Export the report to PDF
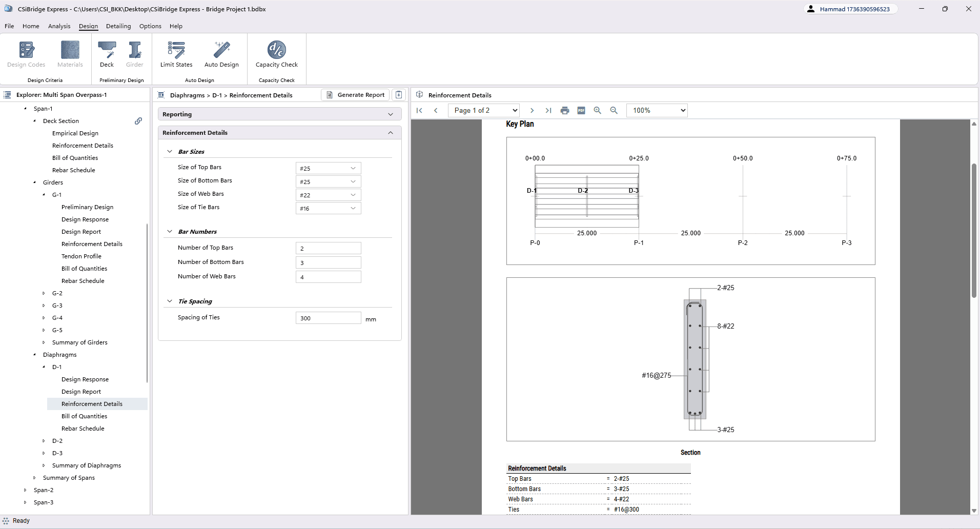The height and width of the screenshot is (529, 980). (x=581, y=110)
